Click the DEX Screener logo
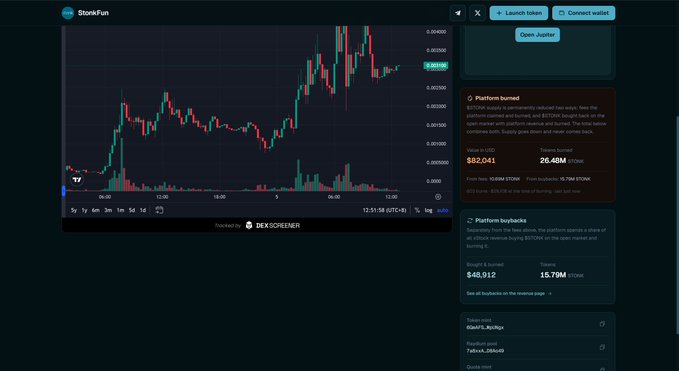The width and height of the screenshot is (679, 371). (273, 225)
